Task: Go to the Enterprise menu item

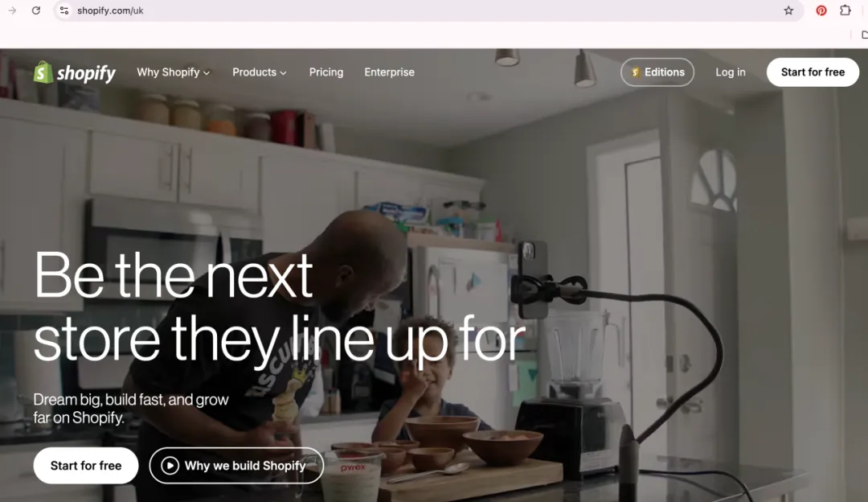Action: click(x=389, y=72)
